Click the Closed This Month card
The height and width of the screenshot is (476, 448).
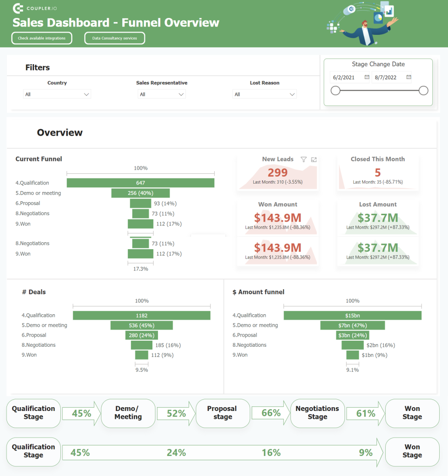point(377,173)
